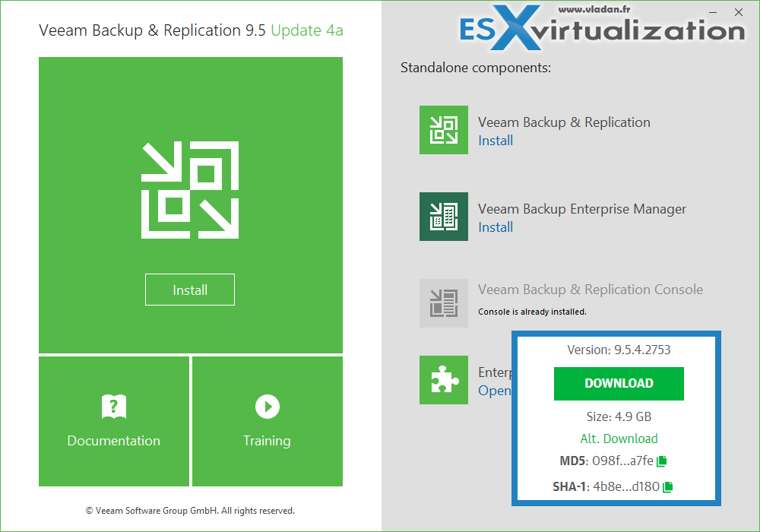Click the Alt. Download link
This screenshot has height=532, width=760.
[x=619, y=439]
